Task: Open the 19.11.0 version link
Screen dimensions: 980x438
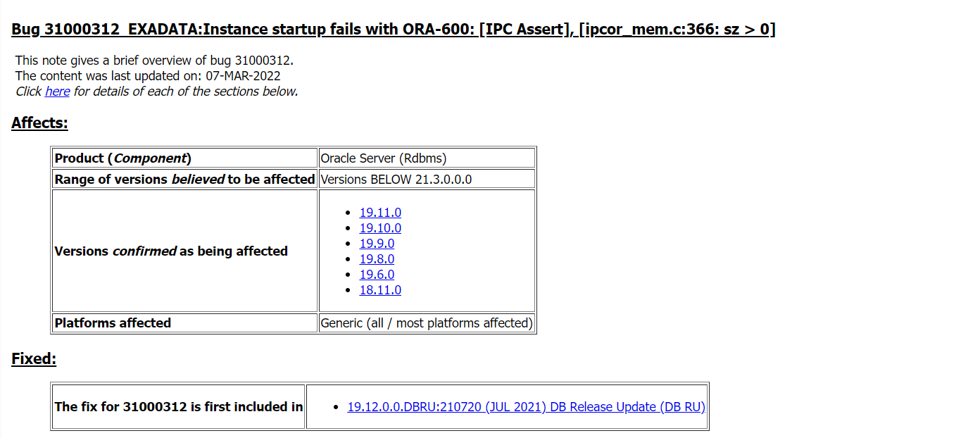Action: point(380,213)
